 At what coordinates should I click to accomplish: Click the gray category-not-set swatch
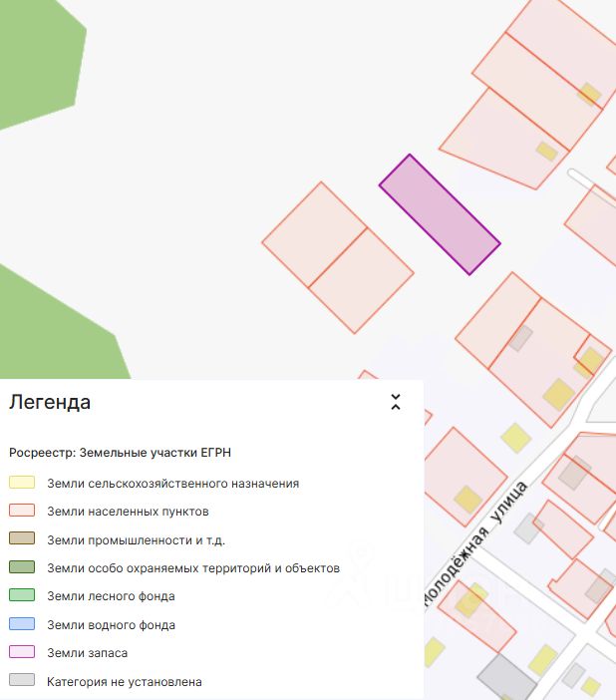22,681
